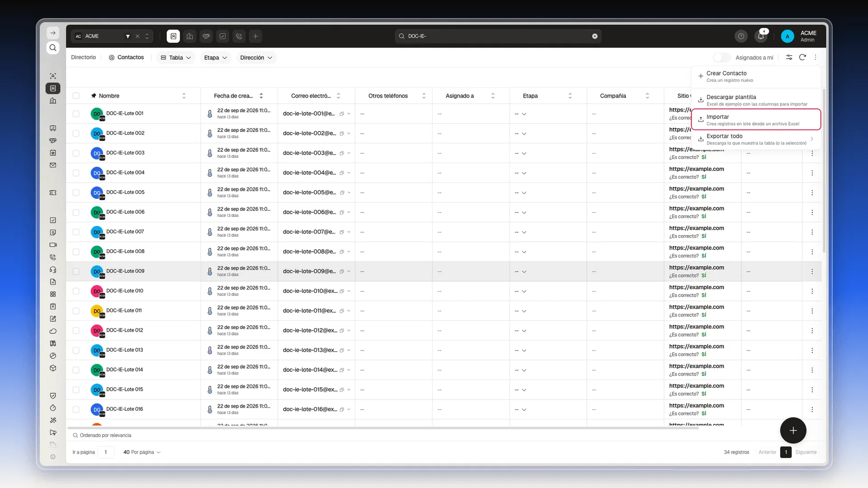The height and width of the screenshot is (488, 868).
Task: Clear the DOC-IE- search text
Action: pos(595,36)
